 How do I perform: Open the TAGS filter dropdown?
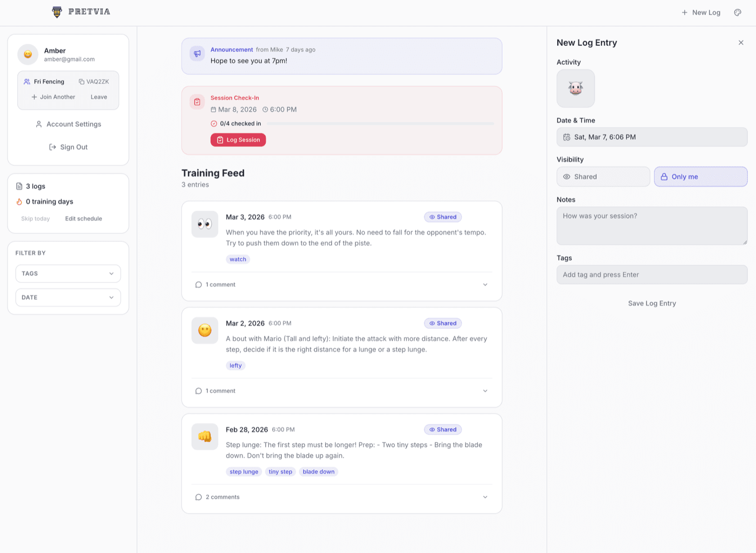click(x=68, y=273)
